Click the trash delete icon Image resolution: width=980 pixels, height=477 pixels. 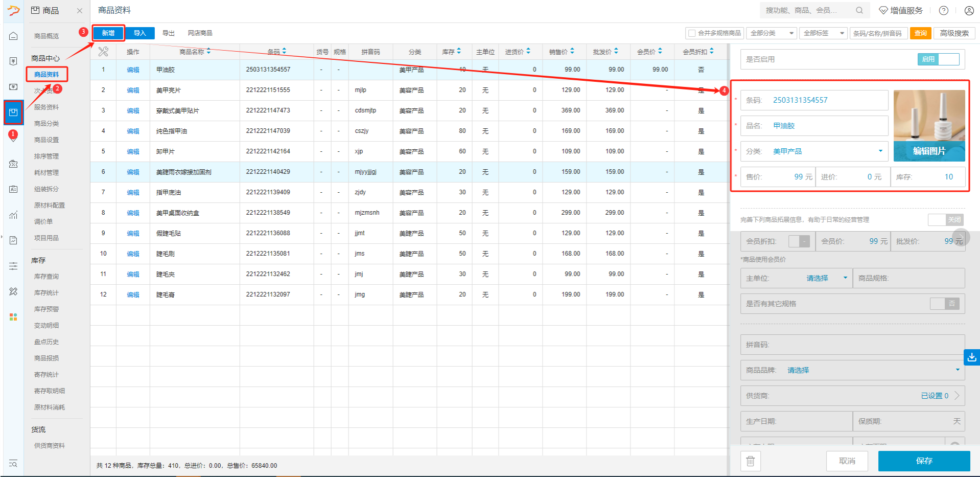coord(750,461)
